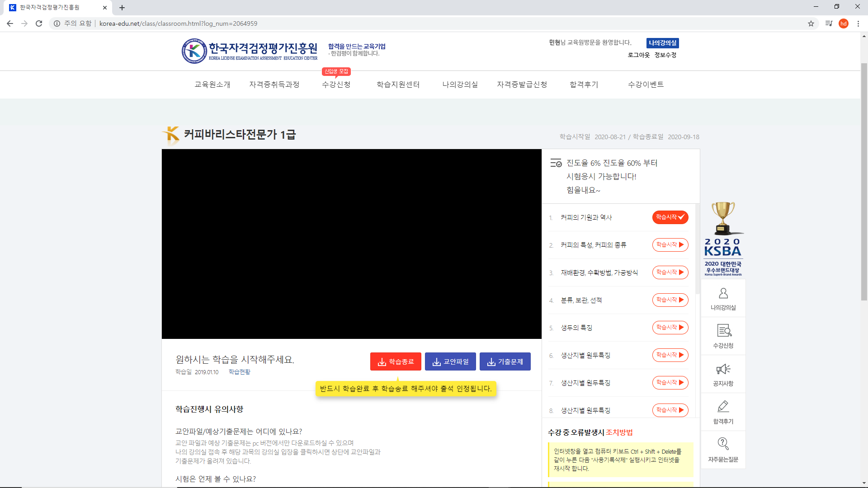Click the 시험은 언제 볼 수 있나요? question
This screenshot has width=868, height=488.
(216, 479)
